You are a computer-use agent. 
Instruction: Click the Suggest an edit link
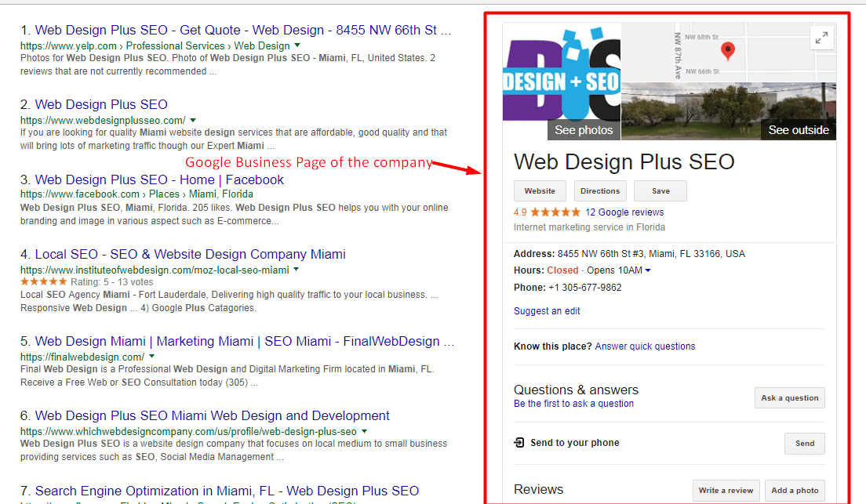click(x=547, y=311)
